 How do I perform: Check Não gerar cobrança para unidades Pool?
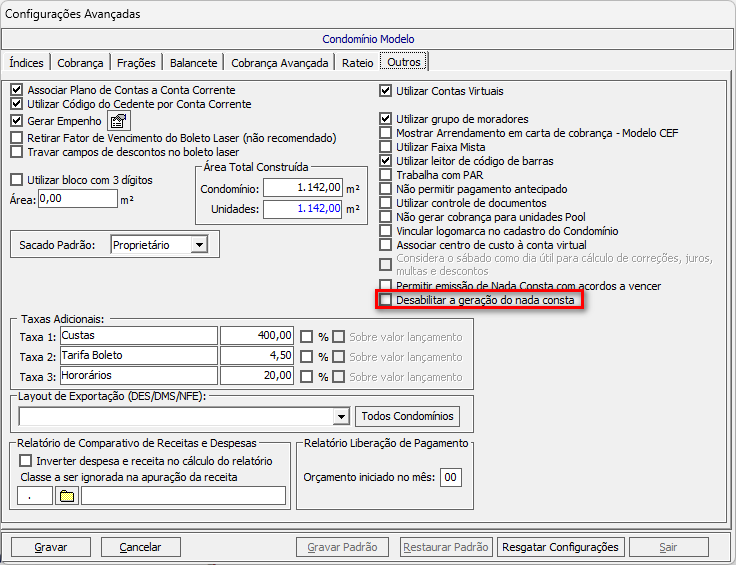click(x=385, y=217)
